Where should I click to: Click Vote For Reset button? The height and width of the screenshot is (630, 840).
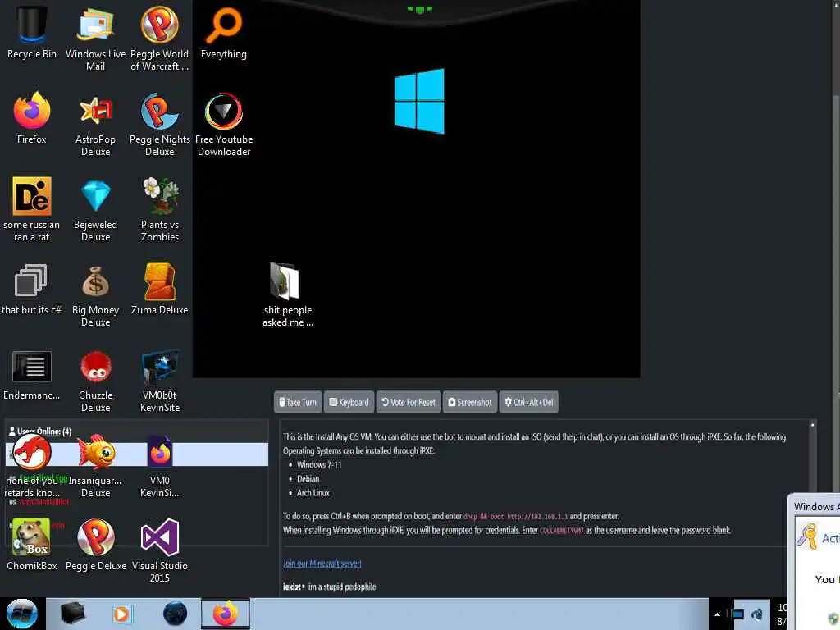coord(409,402)
